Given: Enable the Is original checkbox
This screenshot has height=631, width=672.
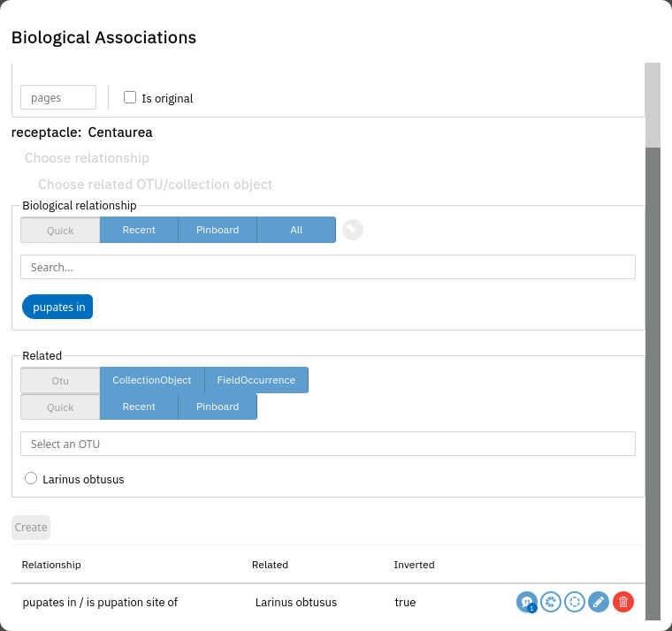Looking at the screenshot, I should [130, 97].
